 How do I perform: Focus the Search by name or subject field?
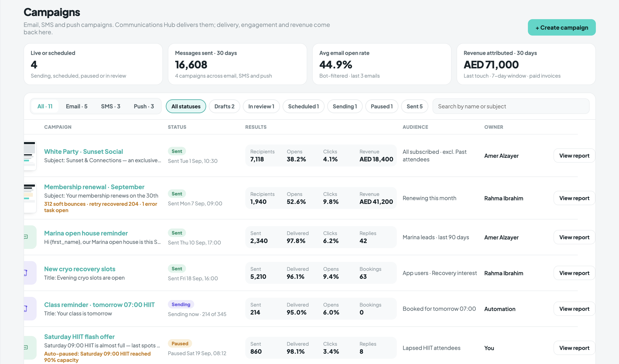511,106
